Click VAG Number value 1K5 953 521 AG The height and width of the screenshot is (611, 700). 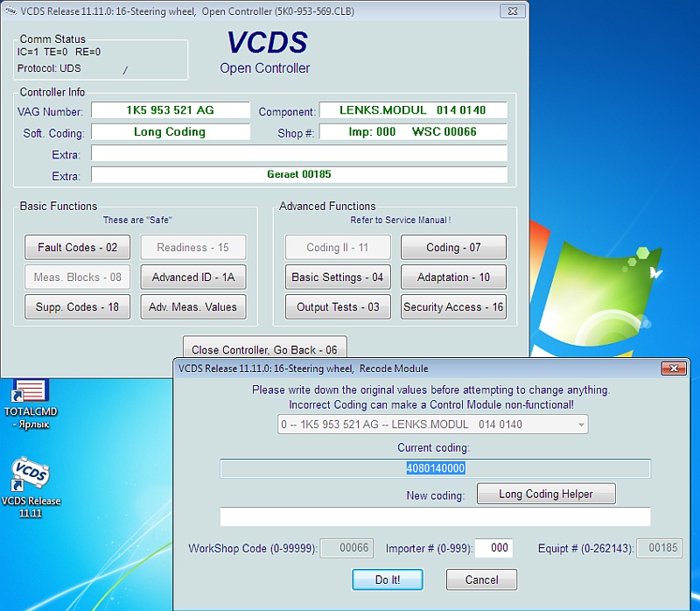click(170, 110)
